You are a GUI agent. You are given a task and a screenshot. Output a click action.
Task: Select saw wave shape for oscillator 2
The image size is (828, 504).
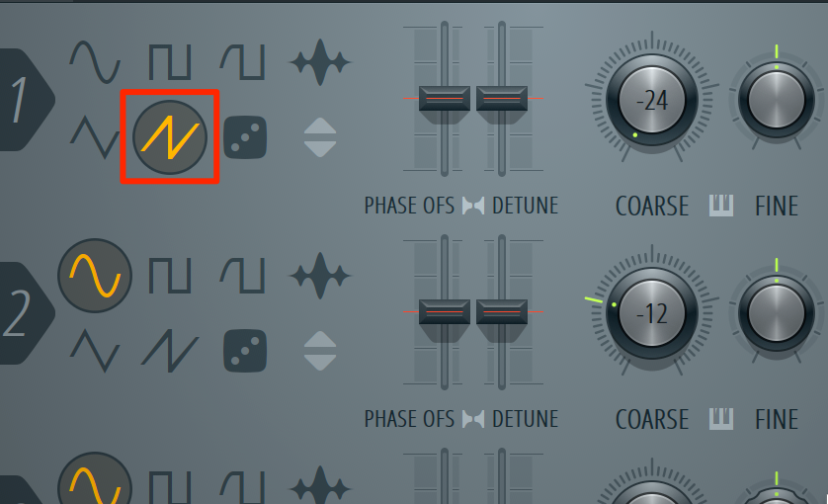click(x=170, y=351)
